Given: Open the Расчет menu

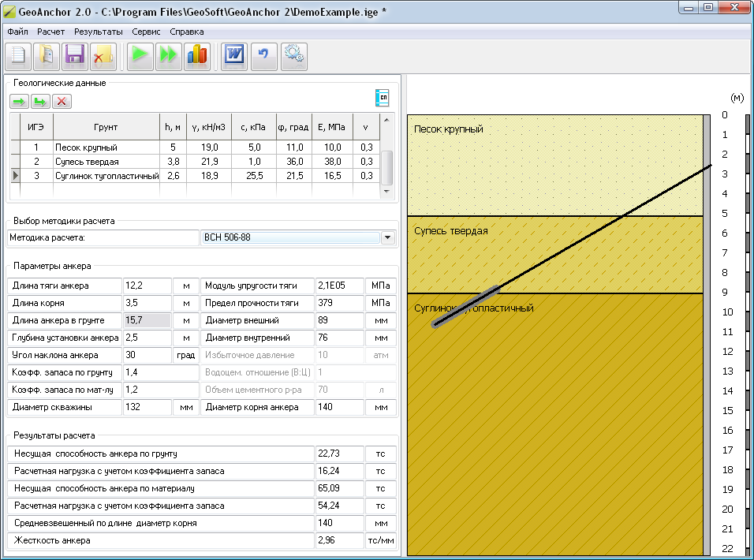Looking at the screenshot, I should (x=51, y=32).
